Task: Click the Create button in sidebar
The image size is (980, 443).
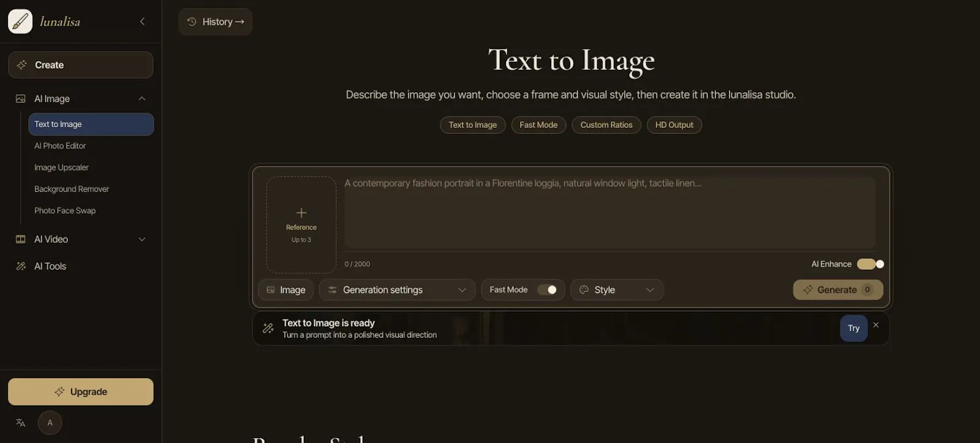Action: pos(81,65)
